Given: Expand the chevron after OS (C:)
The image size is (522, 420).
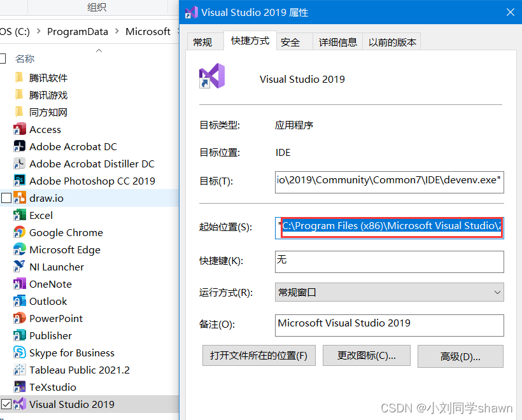Looking at the screenshot, I should 39,31.
